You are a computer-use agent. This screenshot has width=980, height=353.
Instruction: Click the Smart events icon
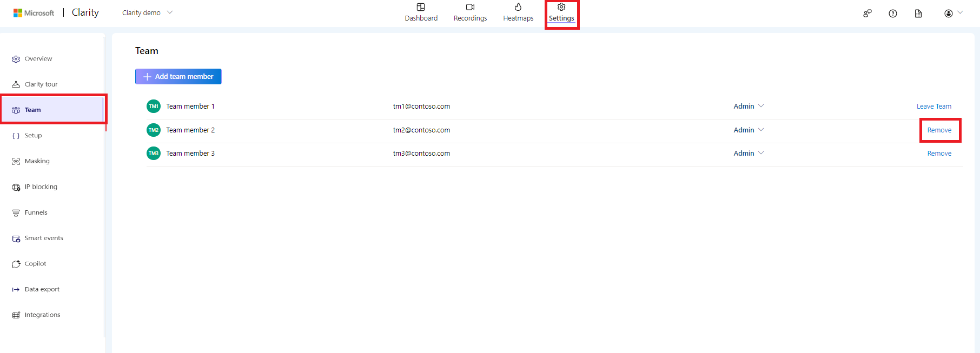click(x=16, y=238)
